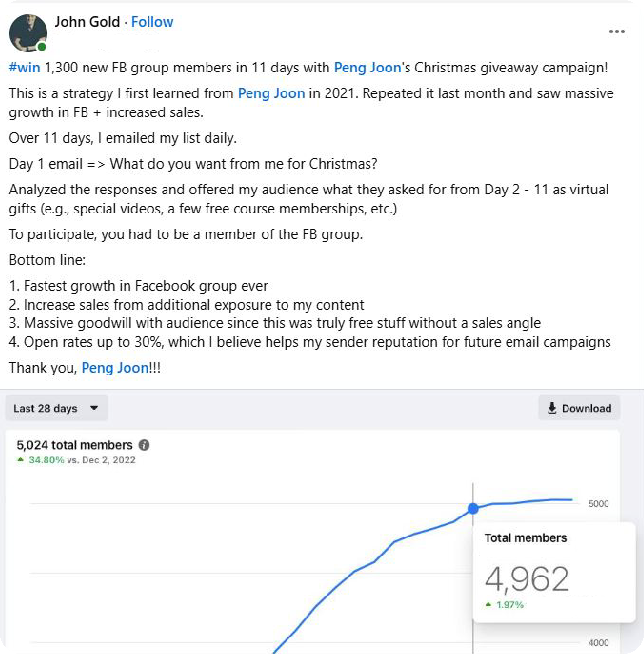Click the download arrow icon
Viewport: 644px width, 654px height.
552,408
